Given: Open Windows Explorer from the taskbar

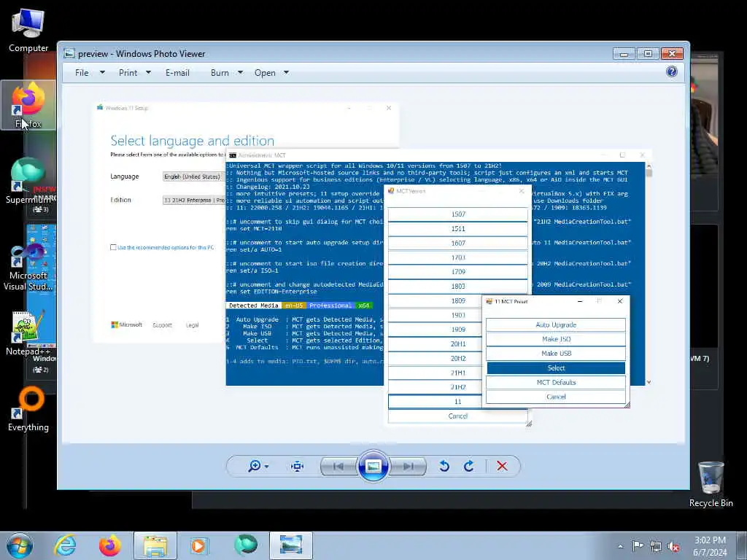Looking at the screenshot, I should point(155,545).
